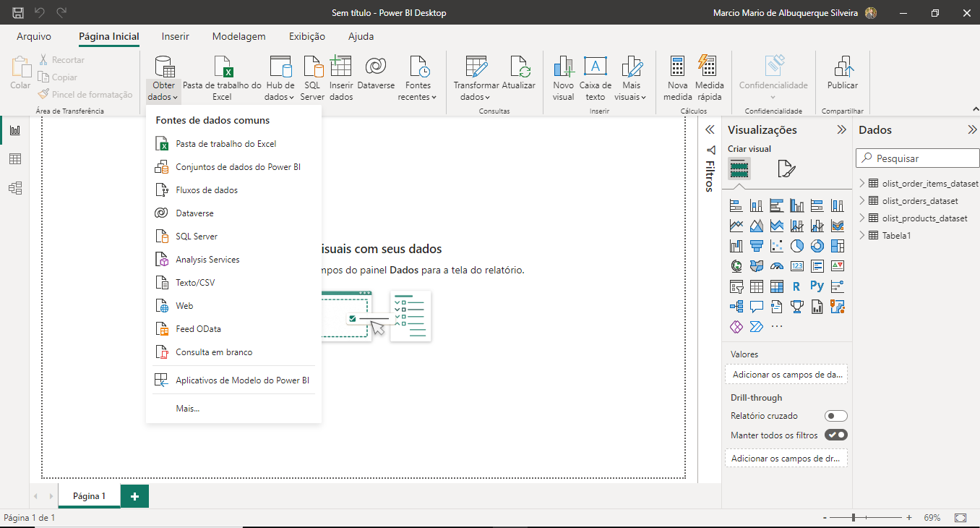Open Fontes recentes dropdown

418,79
